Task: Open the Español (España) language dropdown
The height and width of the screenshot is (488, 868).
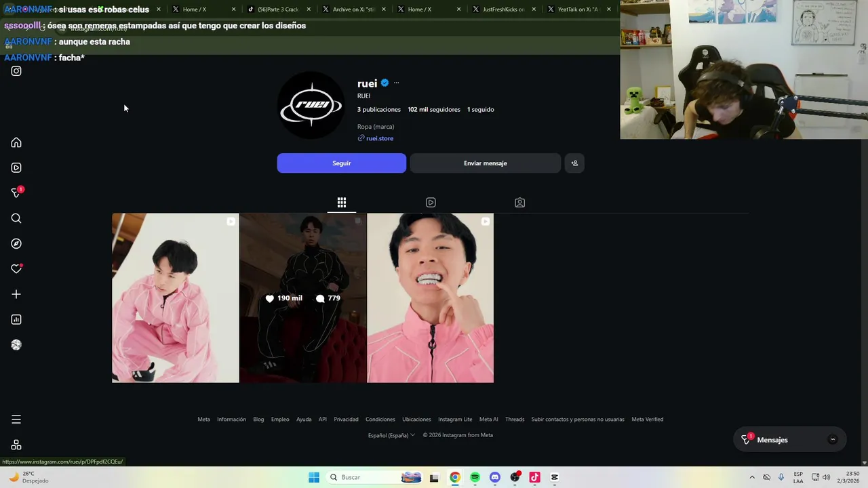Action: (391, 435)
